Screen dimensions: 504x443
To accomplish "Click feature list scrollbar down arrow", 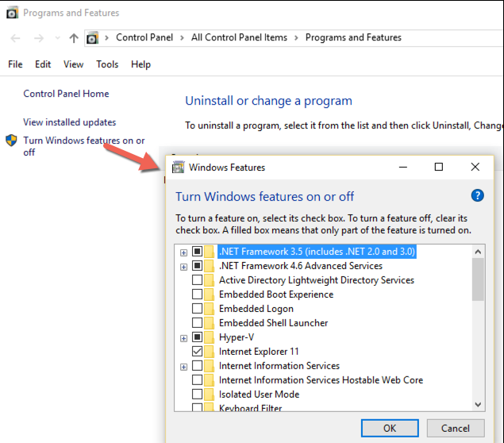I will pyautogui.click(x=478, y=404).
